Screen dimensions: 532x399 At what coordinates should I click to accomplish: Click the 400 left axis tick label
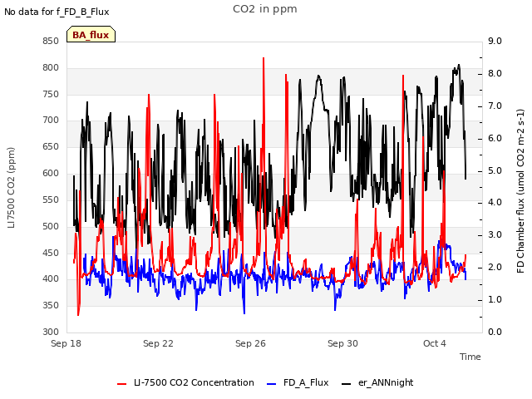[51, 279]
